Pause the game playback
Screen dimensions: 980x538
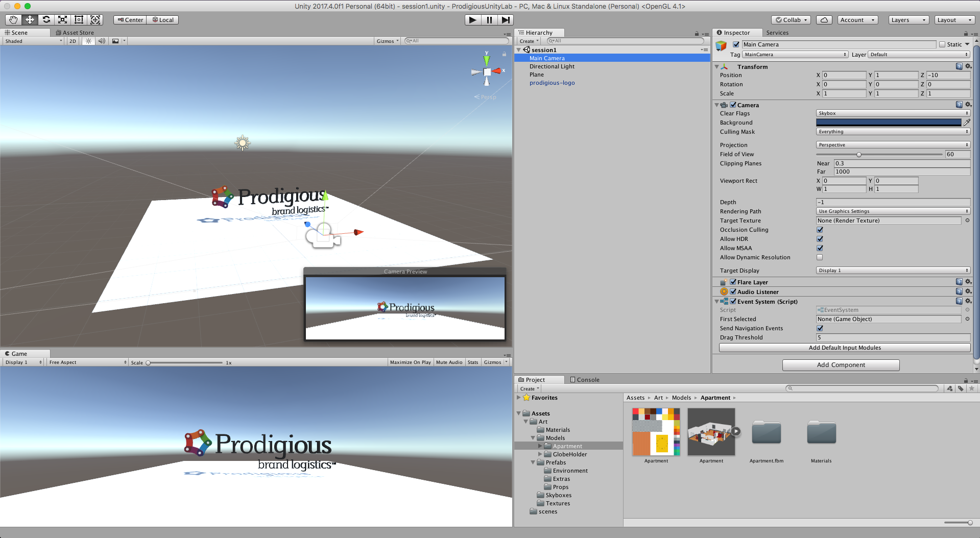489,20
